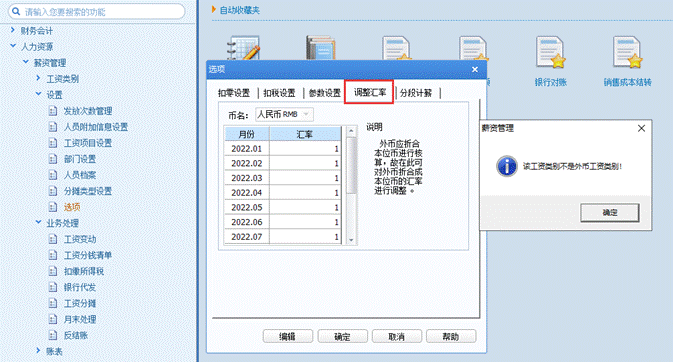Click the document icon beside 选项
The height and width of the screenshot is (362, 673).
(x=52, y=207)
